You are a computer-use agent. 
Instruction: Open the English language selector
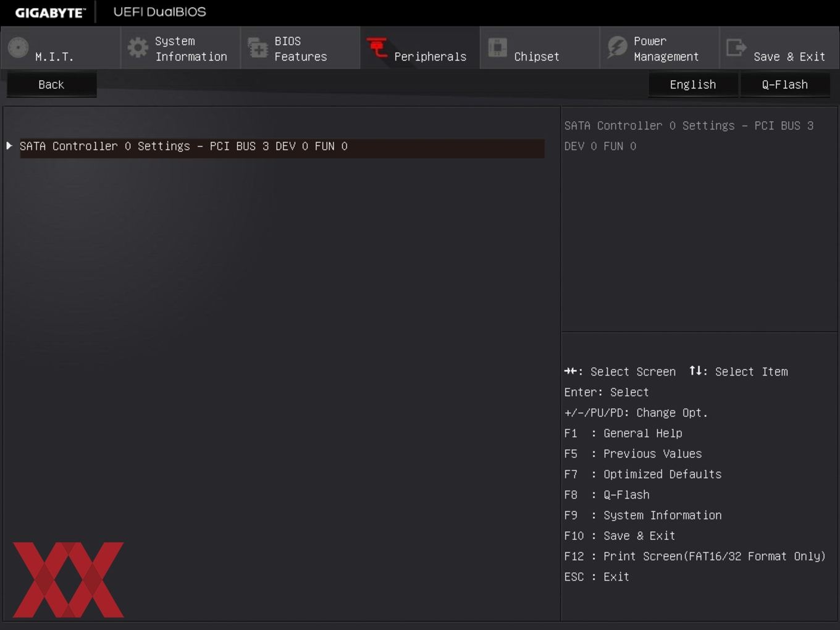(693, 85)
